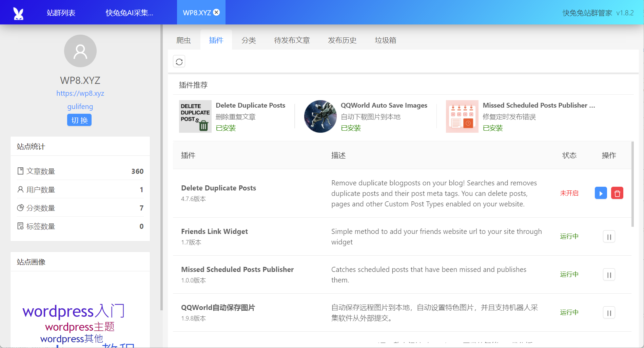Click the 切换 button
Screen dimensions: 644x348
tap(79, 120)
